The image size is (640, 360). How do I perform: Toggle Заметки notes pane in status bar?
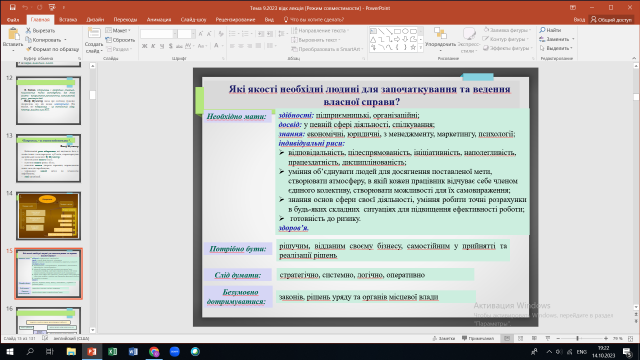pos(444,338)
